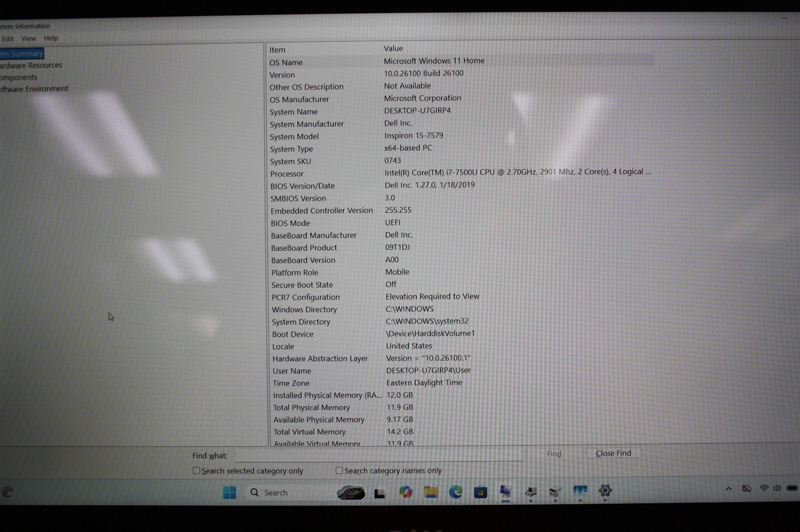Open the search highlight image in taskbar

point(351,493)
